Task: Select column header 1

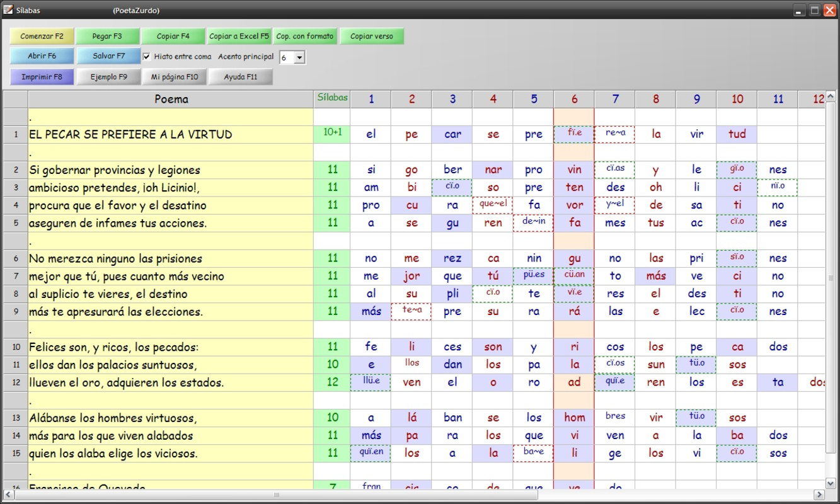Action: click(371, 99)
